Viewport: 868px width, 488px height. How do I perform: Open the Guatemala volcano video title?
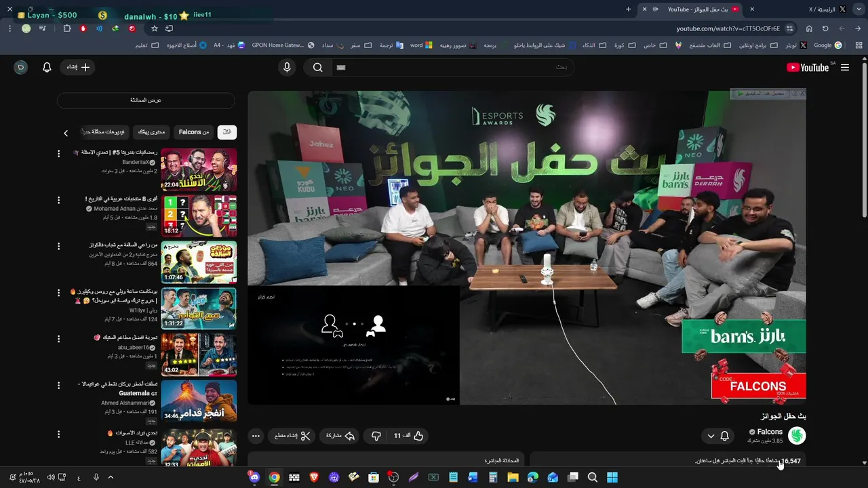coord(117,388)
